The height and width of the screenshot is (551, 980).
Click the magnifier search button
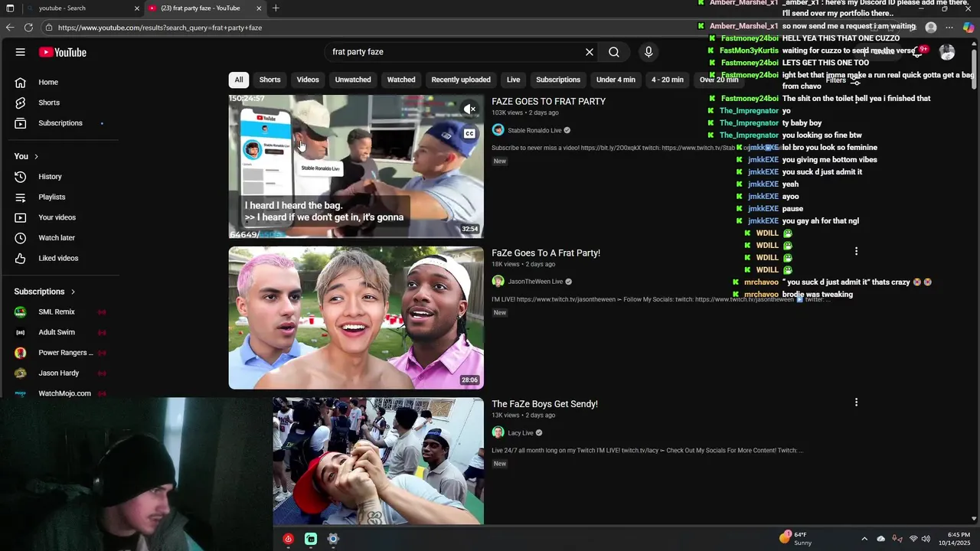click(614, 52)
